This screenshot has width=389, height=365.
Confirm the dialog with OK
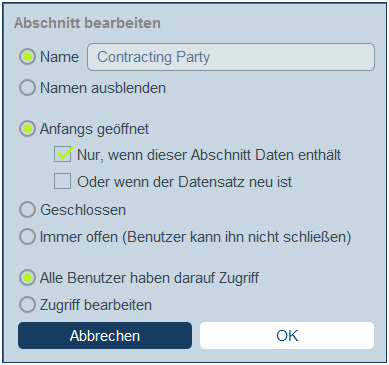[x=287, y=335]
